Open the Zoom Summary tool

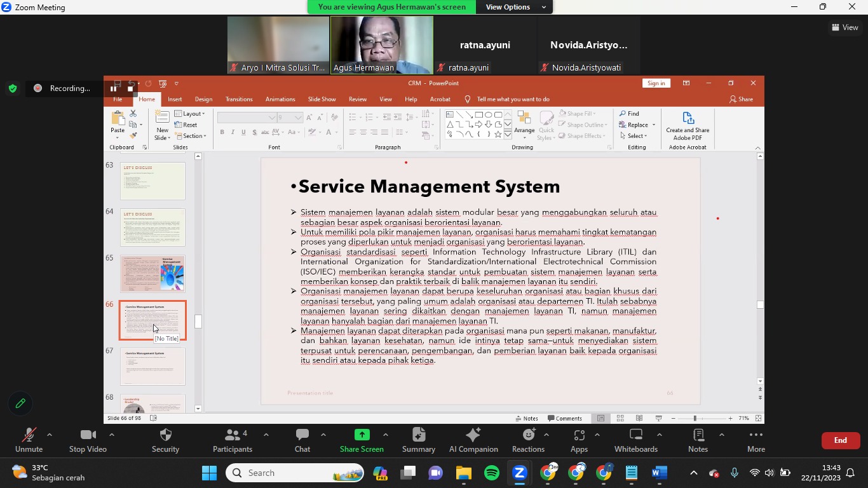[419, 440]
